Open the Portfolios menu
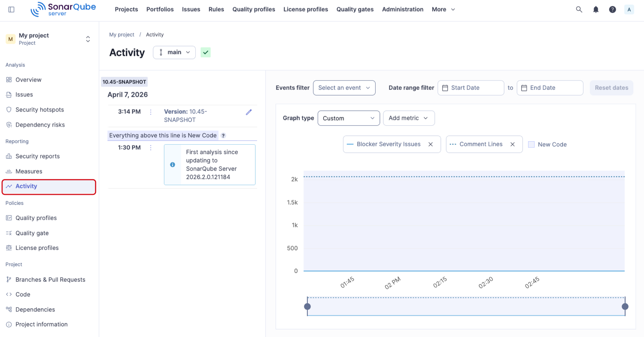The height and width of the screenshot is (337, 644). pyautogui.click(x=160, y=9)
